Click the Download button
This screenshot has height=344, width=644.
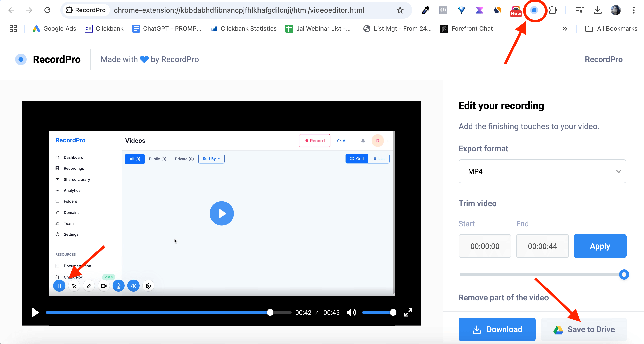click(497, 329)
